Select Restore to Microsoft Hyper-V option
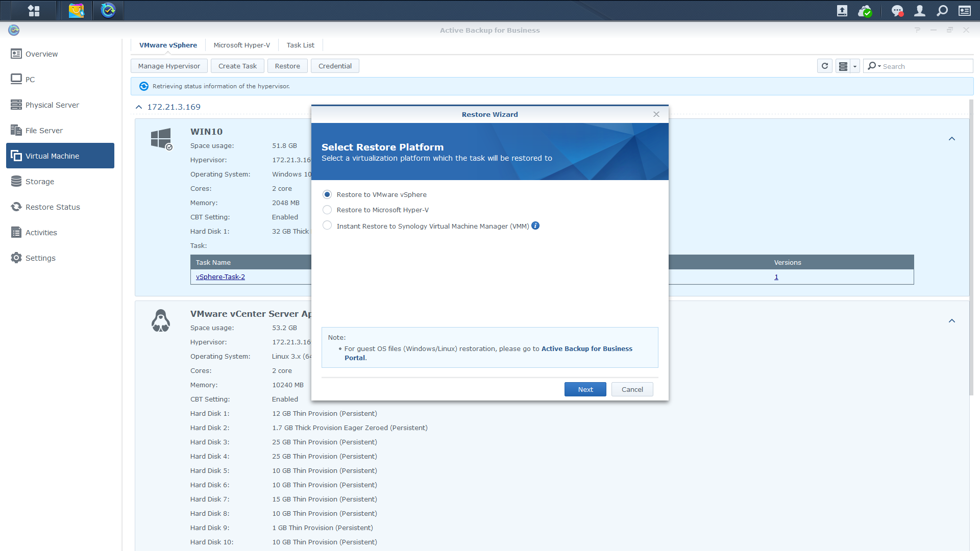 (327, 210)
